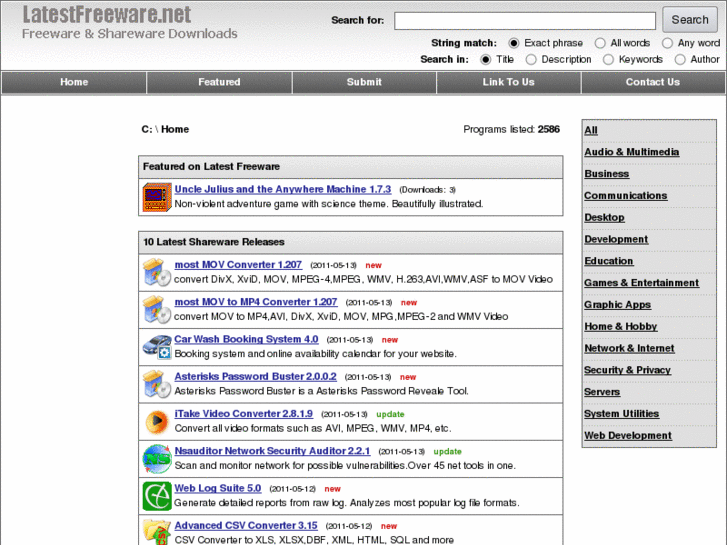Open Uncle Julius and the Anywhere Machine link

pyautogui.click(x=283, y=189)
